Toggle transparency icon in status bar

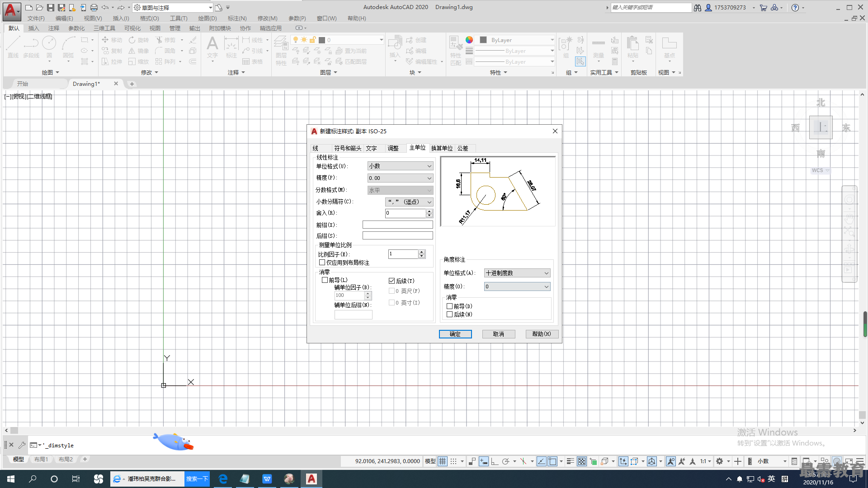coord(582,461)
